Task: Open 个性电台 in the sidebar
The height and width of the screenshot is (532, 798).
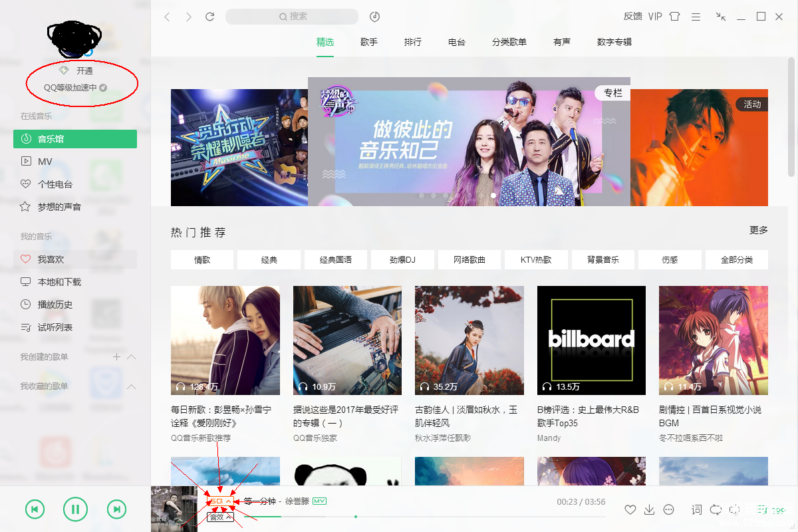Action: [x=75, y=184]
